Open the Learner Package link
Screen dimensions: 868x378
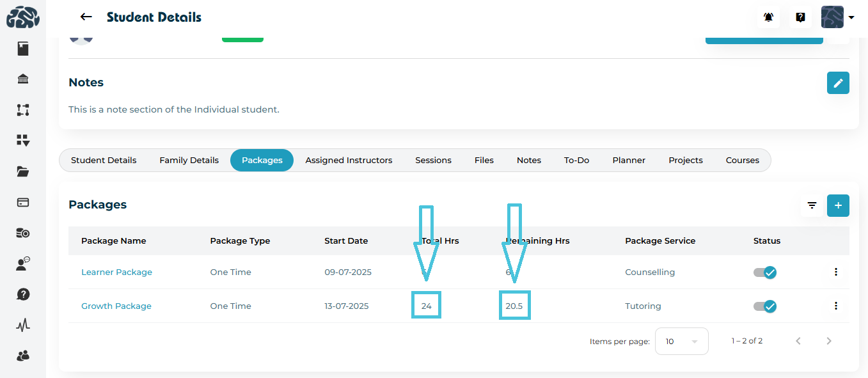click(x=116, y=272)
